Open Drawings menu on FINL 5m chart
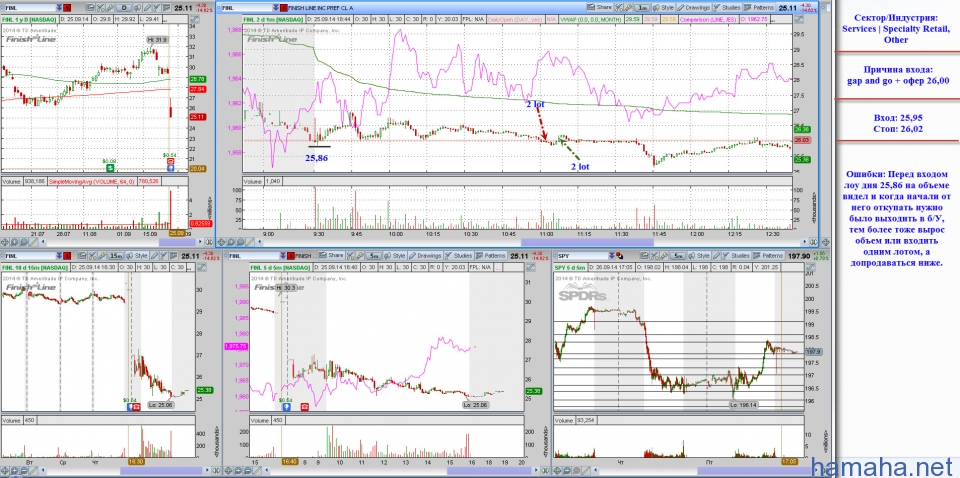960x478 pixels. [x=425, y=256]
